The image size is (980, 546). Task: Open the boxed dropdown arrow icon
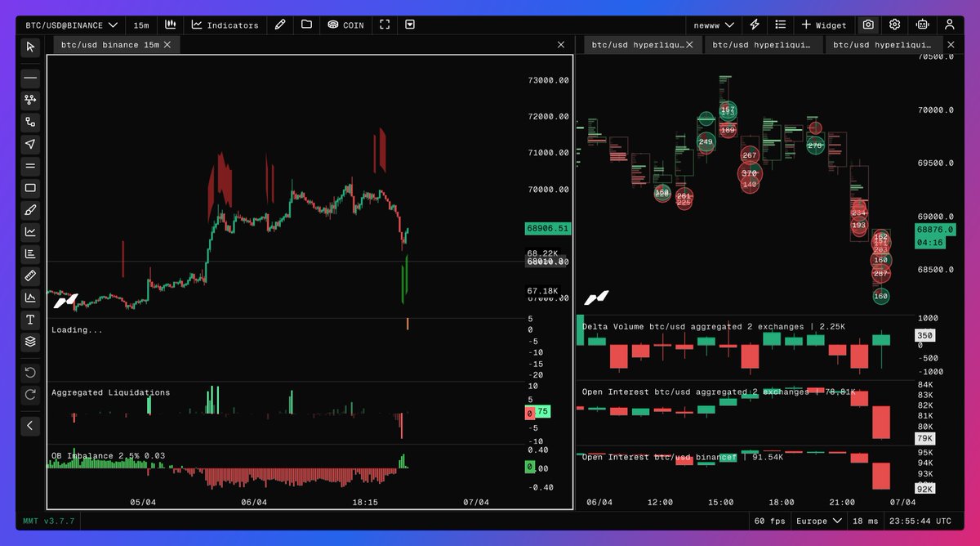pyautogui.click(x=410, y=25)
